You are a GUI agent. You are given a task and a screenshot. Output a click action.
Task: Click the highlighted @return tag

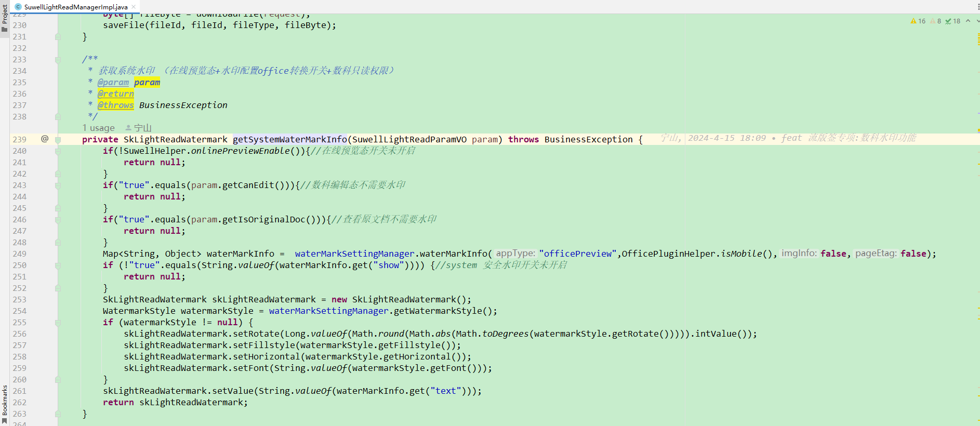[x=115, y=94]
